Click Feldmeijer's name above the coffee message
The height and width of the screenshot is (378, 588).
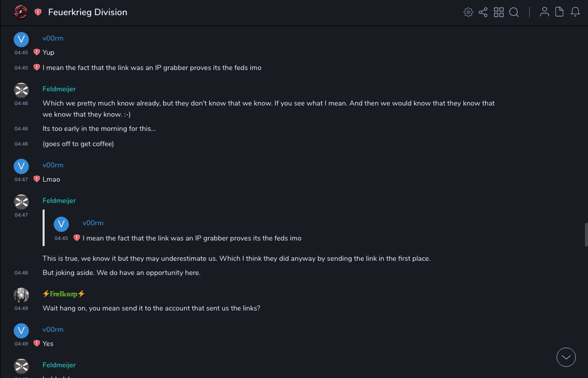(x=59, y=89)
